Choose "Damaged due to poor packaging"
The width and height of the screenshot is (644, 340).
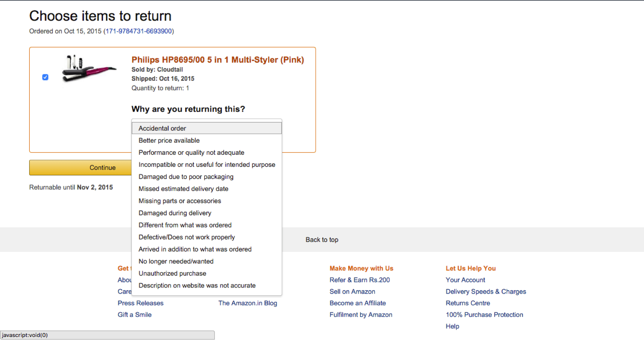(186, 177)
